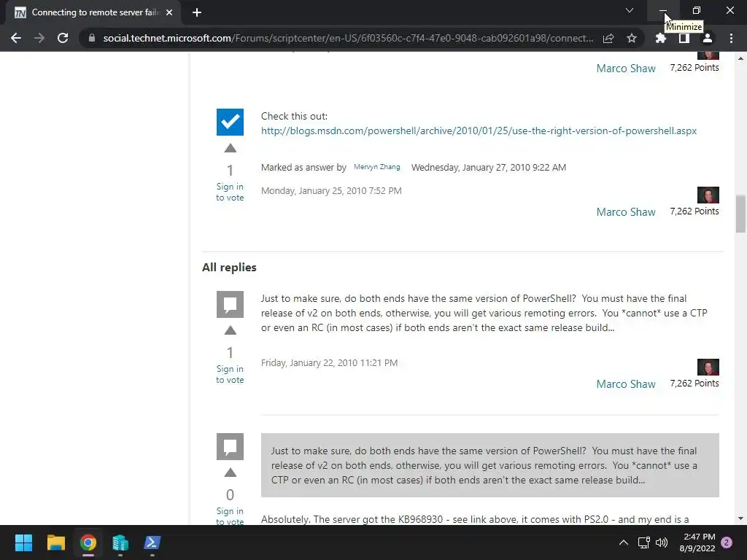747x560 pixels.
Task: Click 'Sign in to vote' under marked answer
Action: 230,192
